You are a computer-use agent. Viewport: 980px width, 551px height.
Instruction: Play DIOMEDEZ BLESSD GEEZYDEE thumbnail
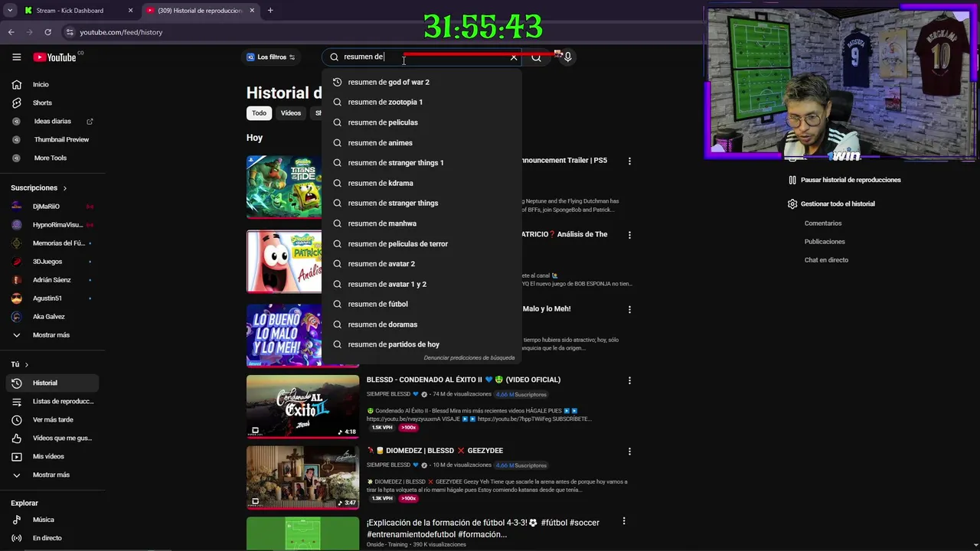point(302,478)
